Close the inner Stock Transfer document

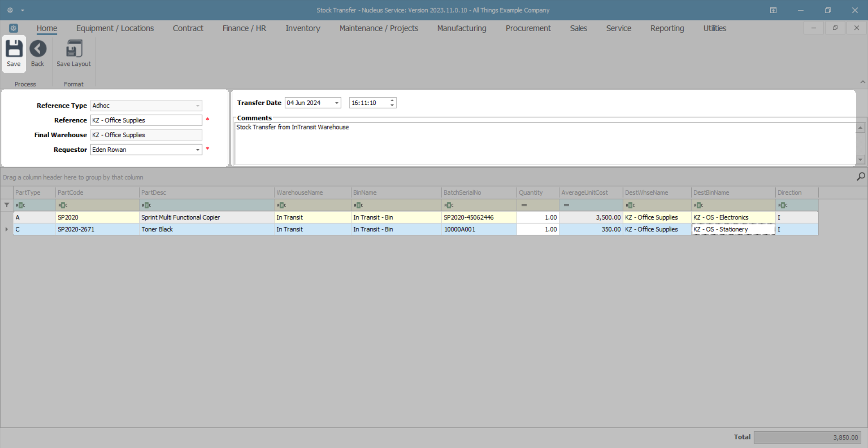[856, 28]
